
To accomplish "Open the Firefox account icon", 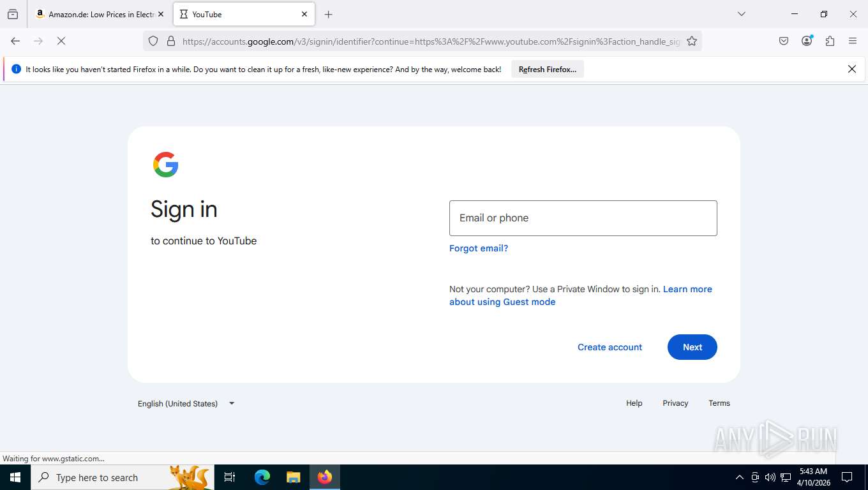I will pyautogui.click(x=807, y=41).
